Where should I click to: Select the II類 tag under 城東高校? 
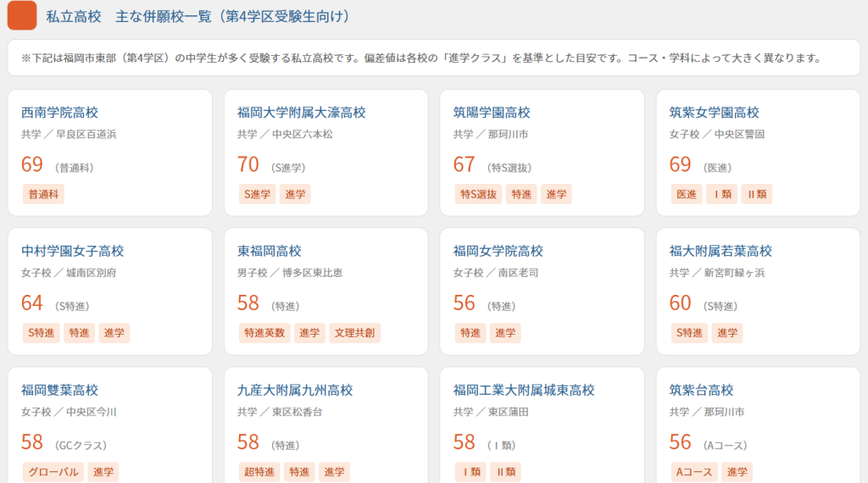point(506,472)
